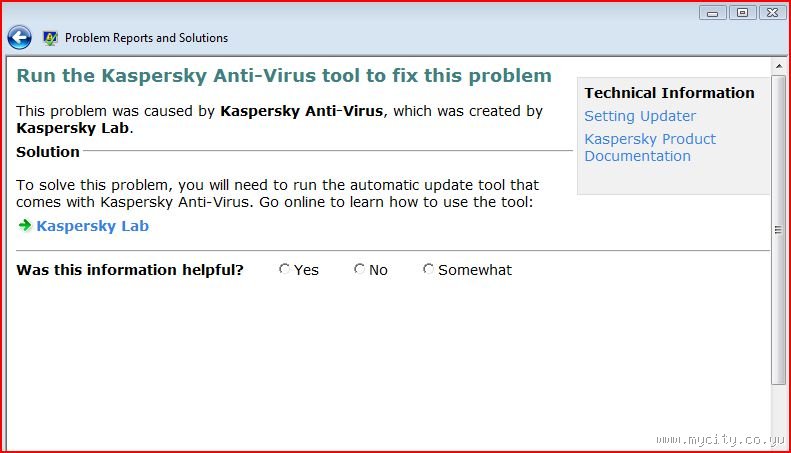Select the Yes radio button
791x453 pixels.
285,269
